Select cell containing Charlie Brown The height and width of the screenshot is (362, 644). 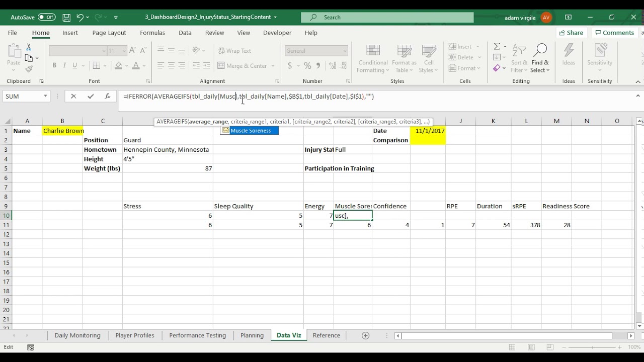click(62, 131)
